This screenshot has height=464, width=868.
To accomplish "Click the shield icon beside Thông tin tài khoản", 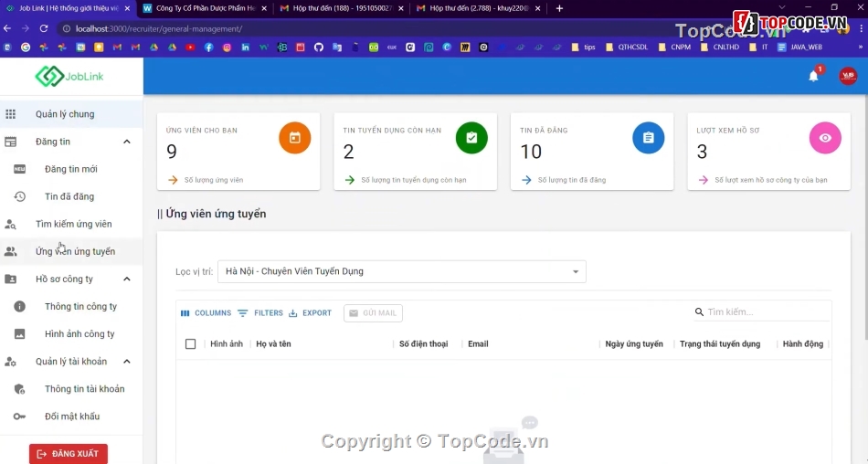I will 19,389.
